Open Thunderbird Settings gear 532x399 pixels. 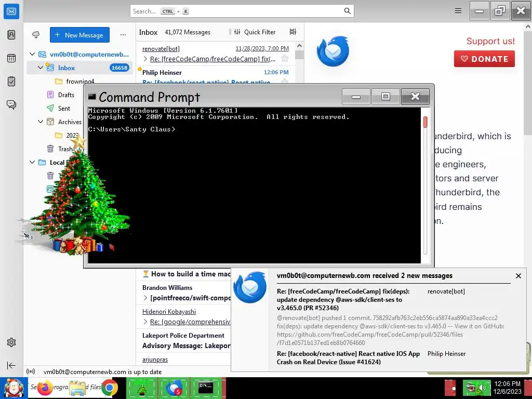tap(11, 342)
